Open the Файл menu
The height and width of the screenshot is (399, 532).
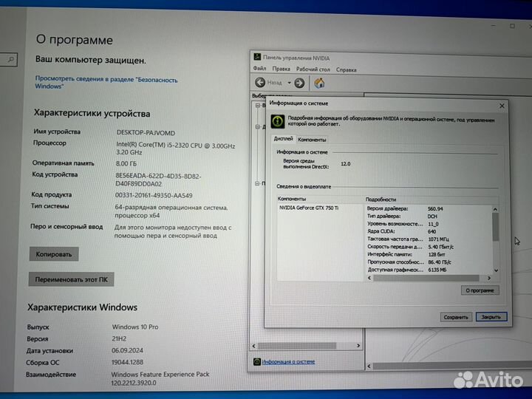(x=259, y=69)
